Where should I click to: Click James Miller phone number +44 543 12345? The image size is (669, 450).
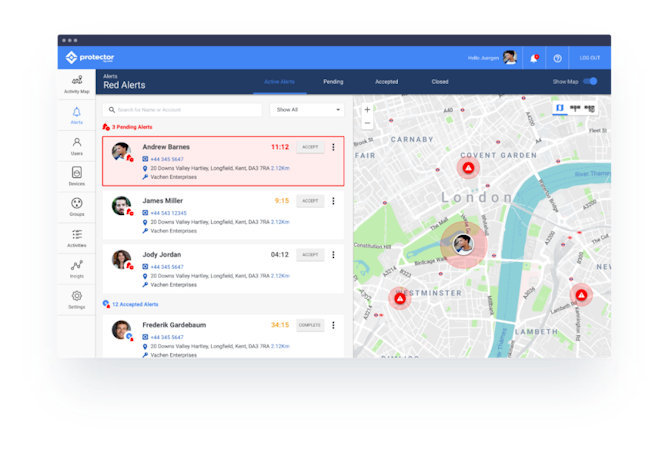[x=169, y=213]
